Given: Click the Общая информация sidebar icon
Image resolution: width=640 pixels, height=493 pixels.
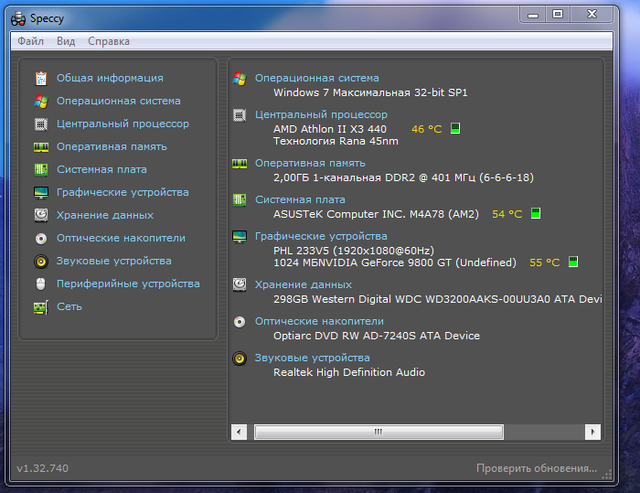Looking at the screenshot, I should pyautogui.click(x=41, y=78).
